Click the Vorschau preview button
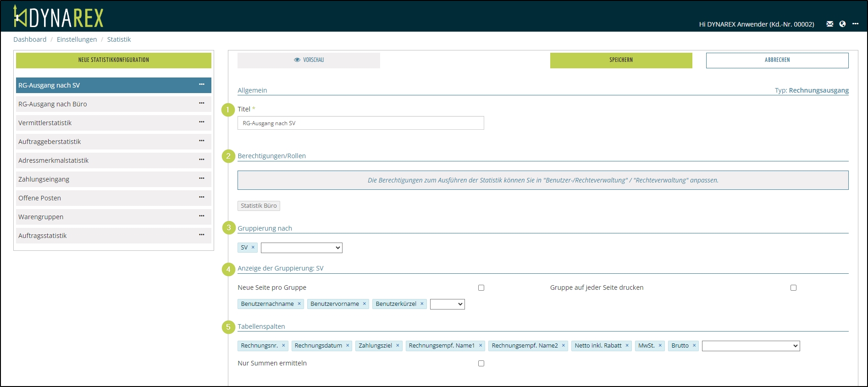Image resolution: width=868 pixels, height=387 pixels. (x=309, y=60)
